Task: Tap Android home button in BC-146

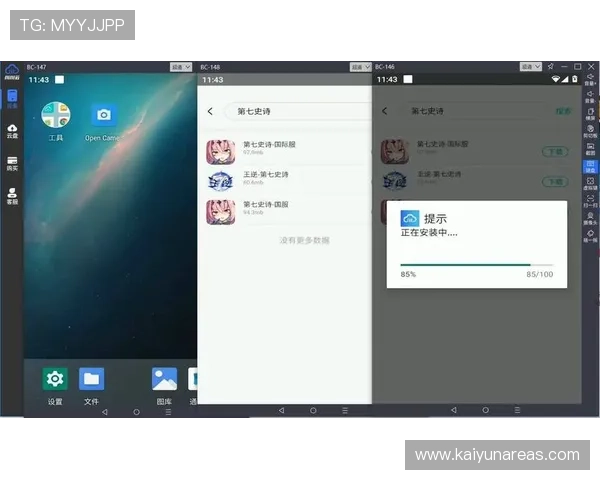Action: coord(486,410)
